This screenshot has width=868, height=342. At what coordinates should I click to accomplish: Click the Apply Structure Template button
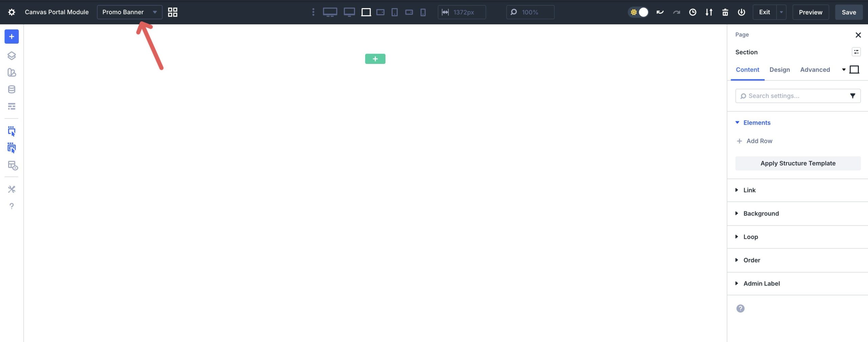(x=797, y=163)
